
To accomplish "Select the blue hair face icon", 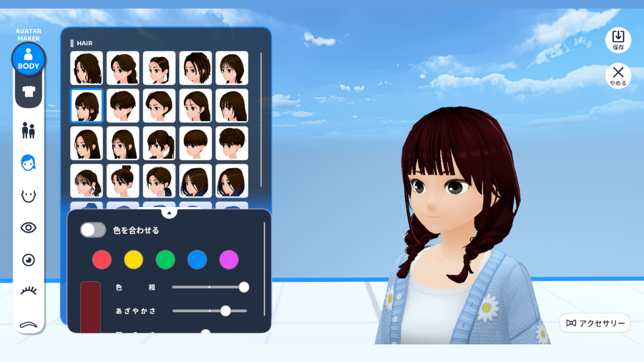I will (29, 162).
